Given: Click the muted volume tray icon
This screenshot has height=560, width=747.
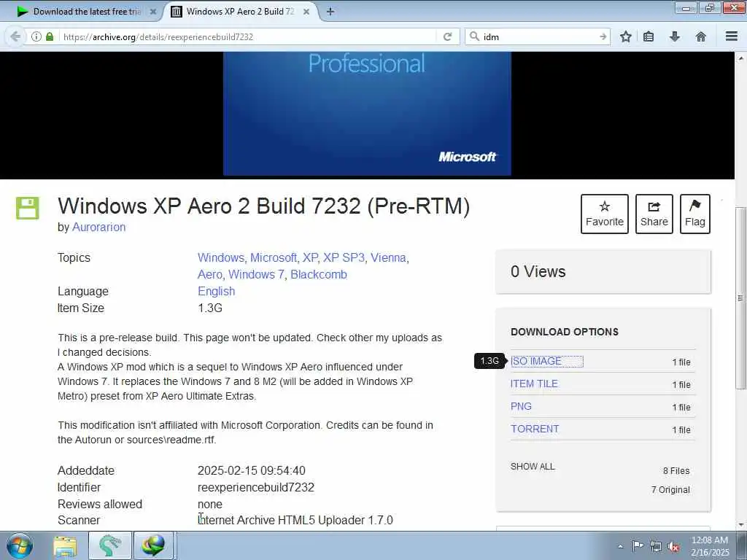Looking at the screenshot, I should [x=673, y=546].
